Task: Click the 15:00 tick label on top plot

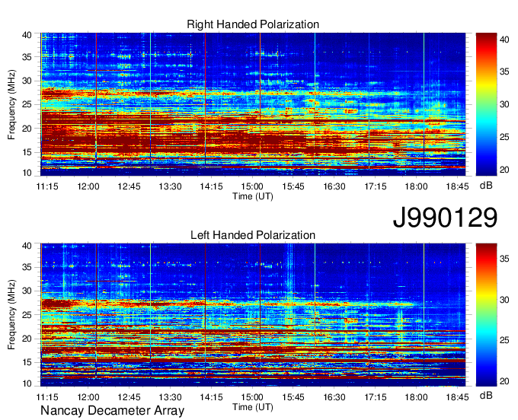Action: point(252,186)
